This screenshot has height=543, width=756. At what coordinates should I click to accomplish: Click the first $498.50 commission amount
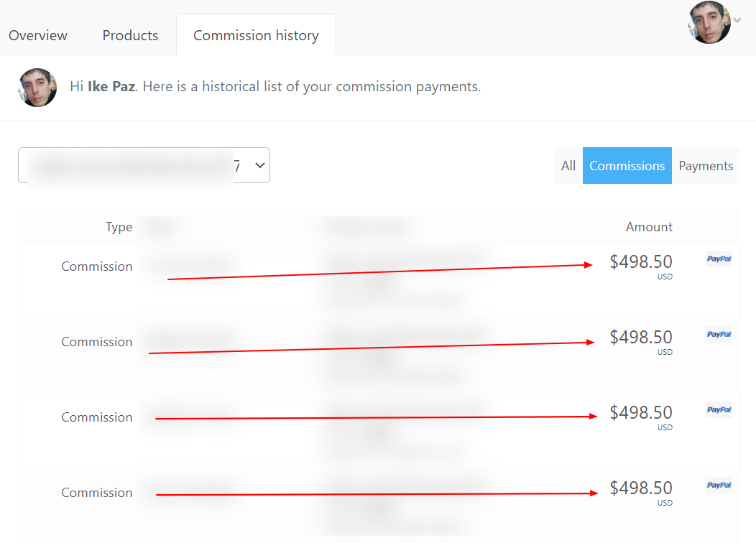[x=641, y=261]
